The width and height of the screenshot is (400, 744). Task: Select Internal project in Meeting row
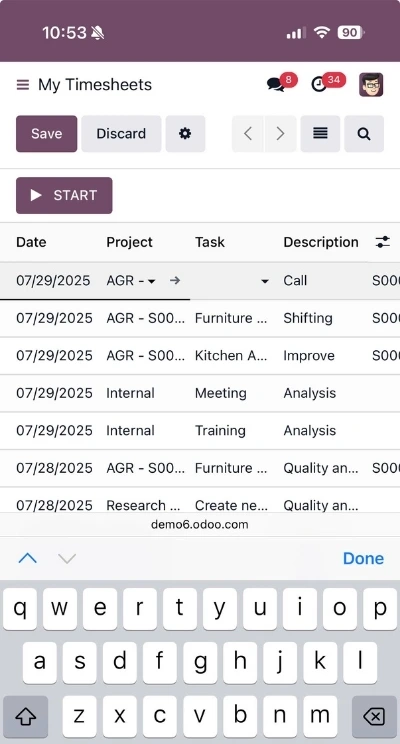point(130,393)
